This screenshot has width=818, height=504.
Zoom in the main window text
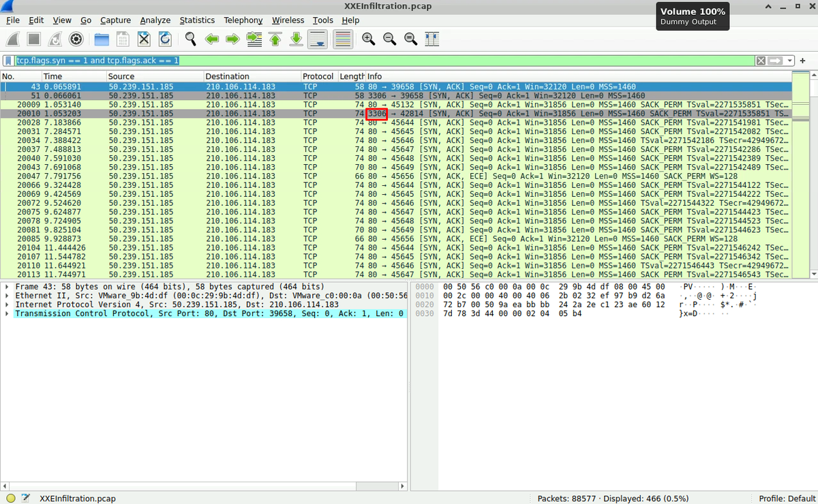pos(369,40)
